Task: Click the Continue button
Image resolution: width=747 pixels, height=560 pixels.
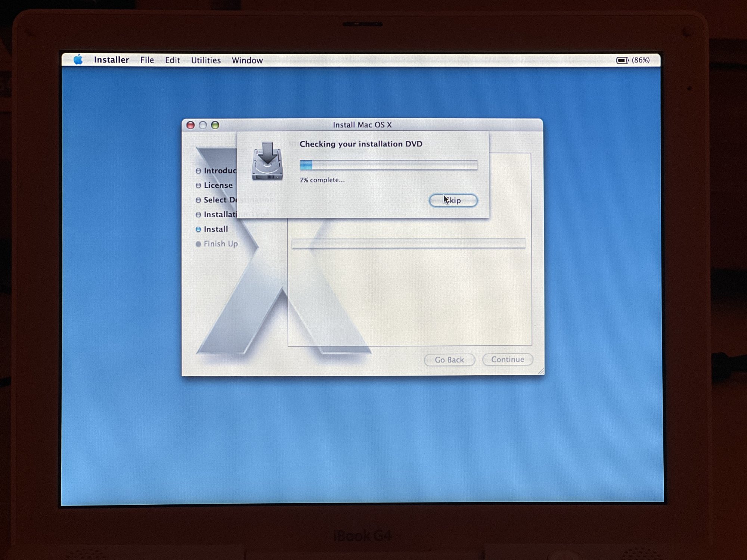Action: (508, 359)
